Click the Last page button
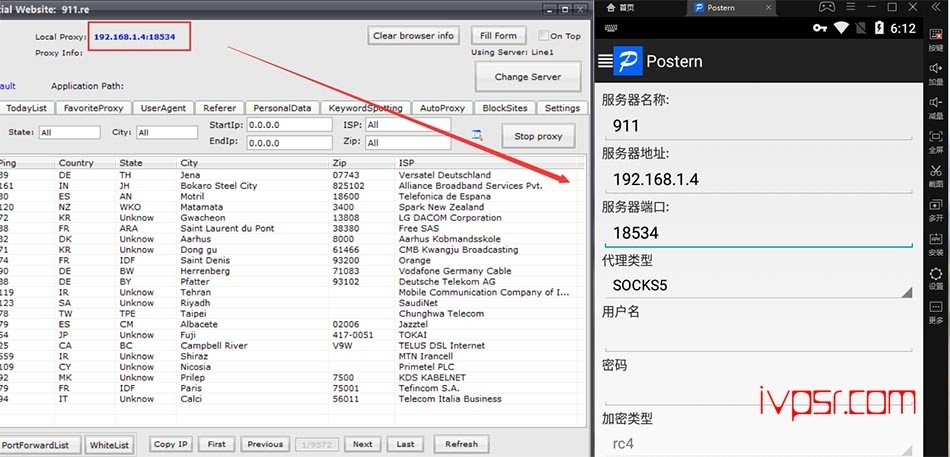 pos(405,444)
